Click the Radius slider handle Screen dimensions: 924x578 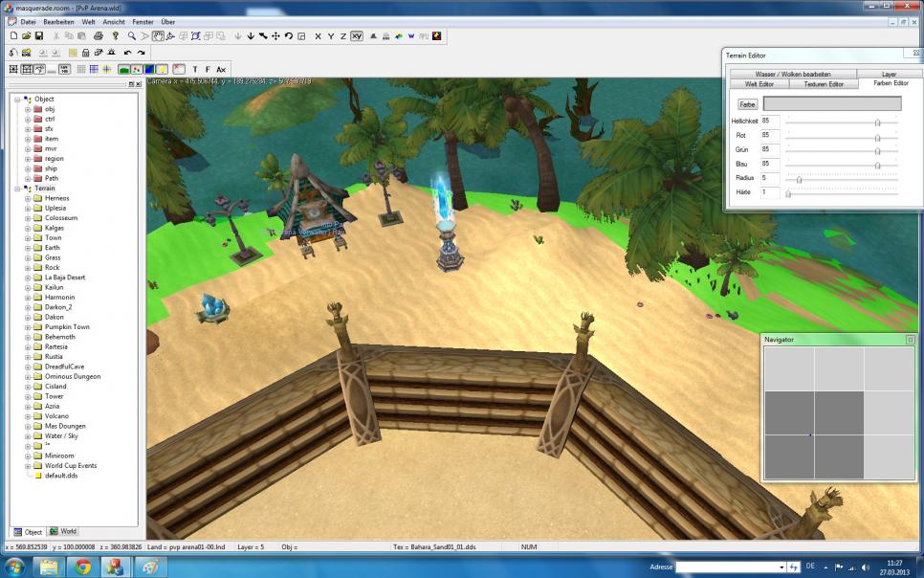click(x=799, y=179)
